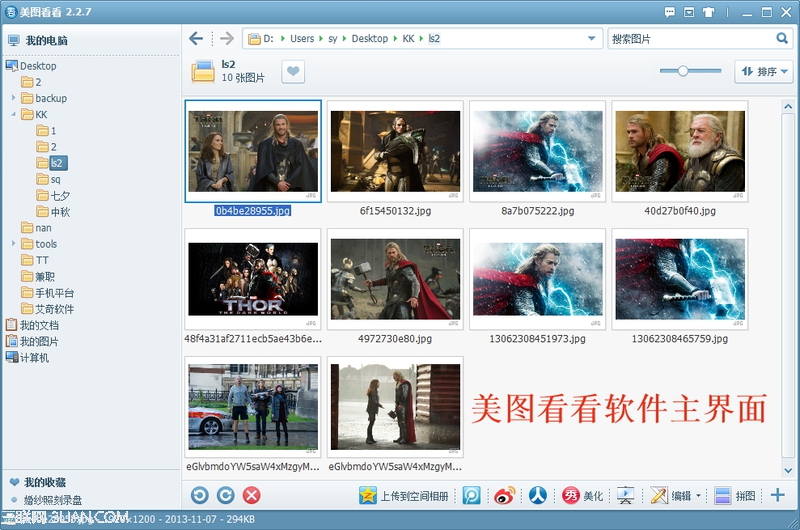Open favorite 婚纱照刻录盘
Viewport: 800px width, 530px height.
click(x=53, y=500)
